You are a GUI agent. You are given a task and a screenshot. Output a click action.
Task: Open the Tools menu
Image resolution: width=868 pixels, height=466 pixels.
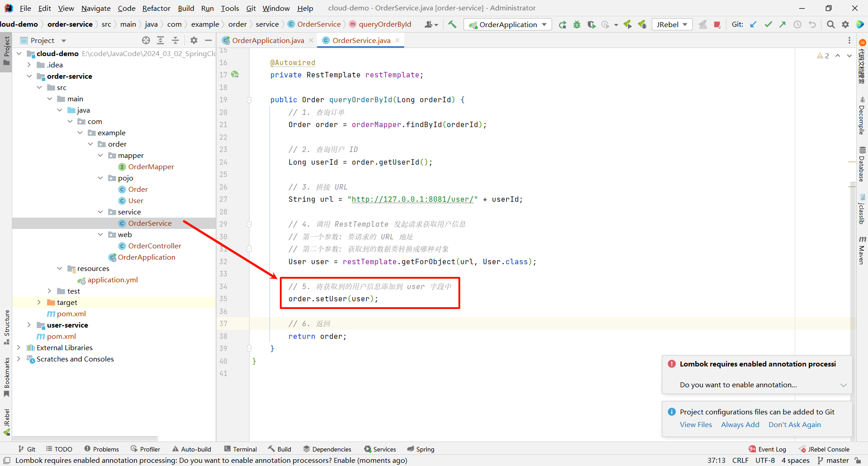click(230, 8)
